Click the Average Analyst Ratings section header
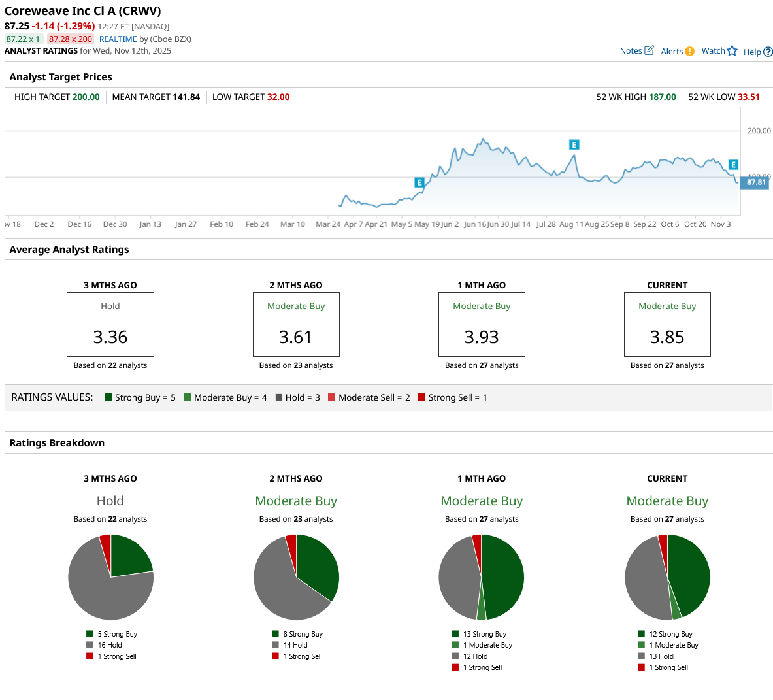 69,250
